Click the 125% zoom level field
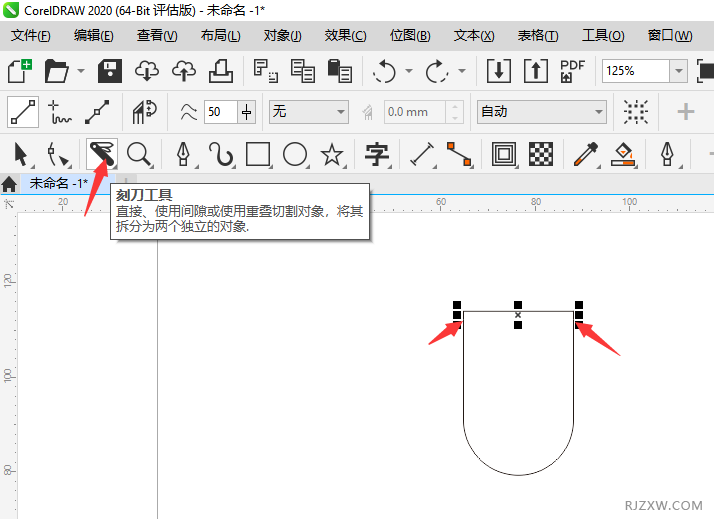714x519 pixels. (x=635, y=71)
